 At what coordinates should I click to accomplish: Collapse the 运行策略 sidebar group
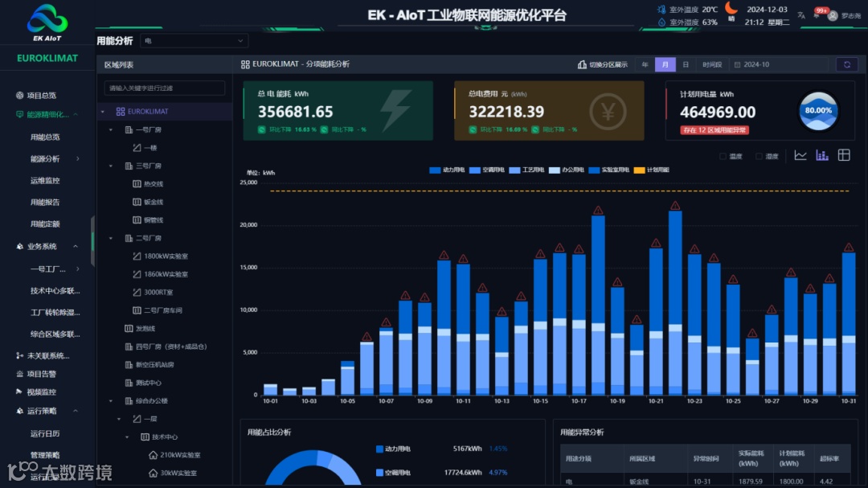tap(76, 411)
